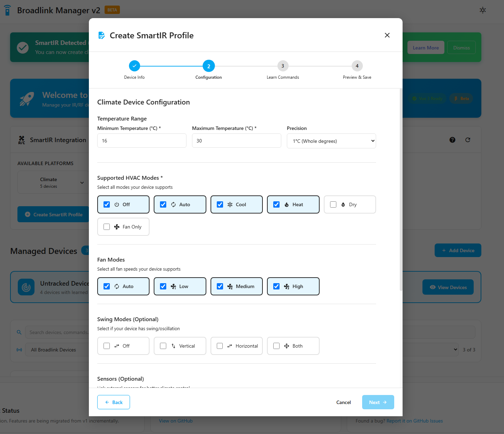The image size is (504, 434).
Task: Toggle the light/dark theme sun icon
Action: [x=483, y=10]
